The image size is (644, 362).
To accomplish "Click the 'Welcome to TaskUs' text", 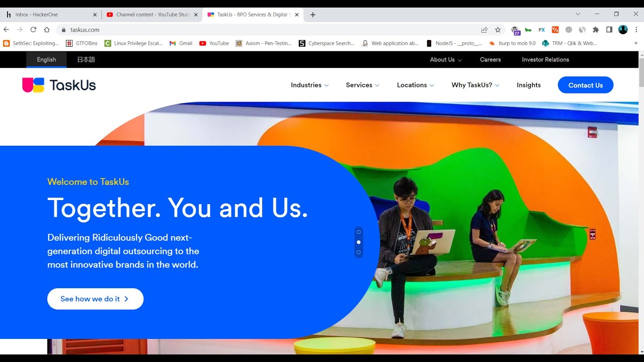I will tap(88, 182).
